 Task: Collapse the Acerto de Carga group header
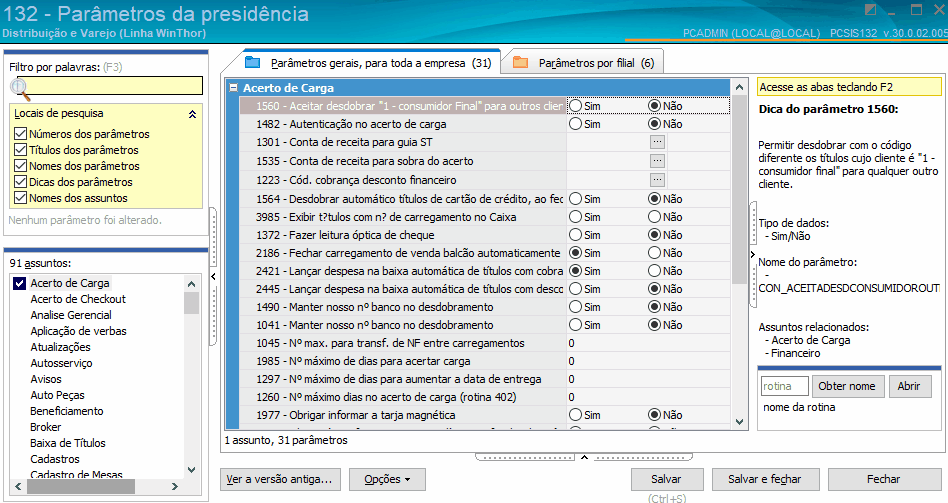(x=233, y=88)
